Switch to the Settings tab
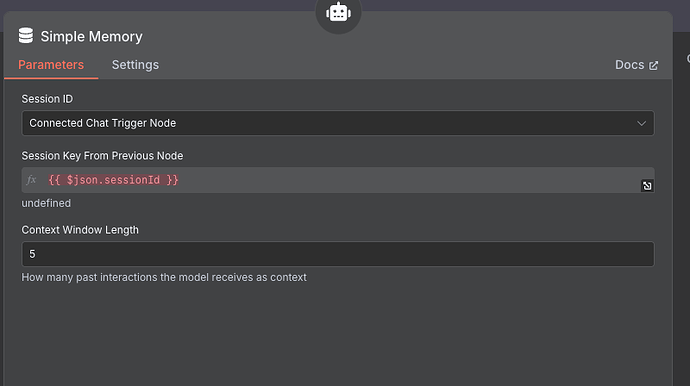 click(135, 65)
